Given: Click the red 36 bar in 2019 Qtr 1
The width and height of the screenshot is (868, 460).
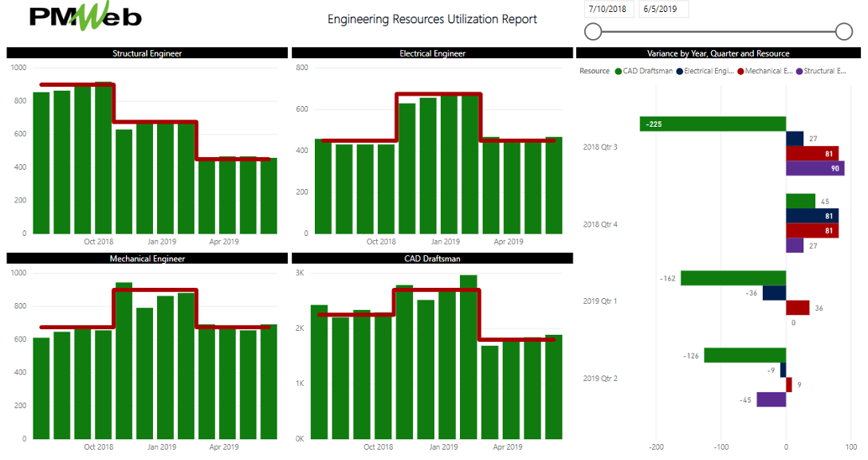Looking at the screenshot, I should tap(798, 308).
